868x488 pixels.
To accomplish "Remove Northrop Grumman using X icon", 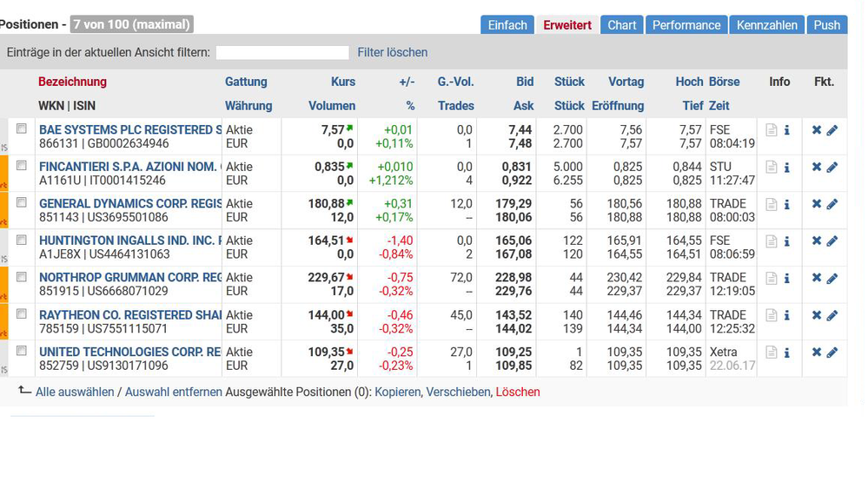I will [x=816, y=278].
